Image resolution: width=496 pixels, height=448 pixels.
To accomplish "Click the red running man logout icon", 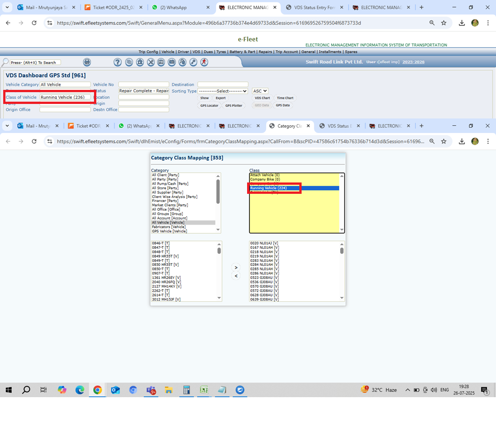I will click(x=204, y=62).
